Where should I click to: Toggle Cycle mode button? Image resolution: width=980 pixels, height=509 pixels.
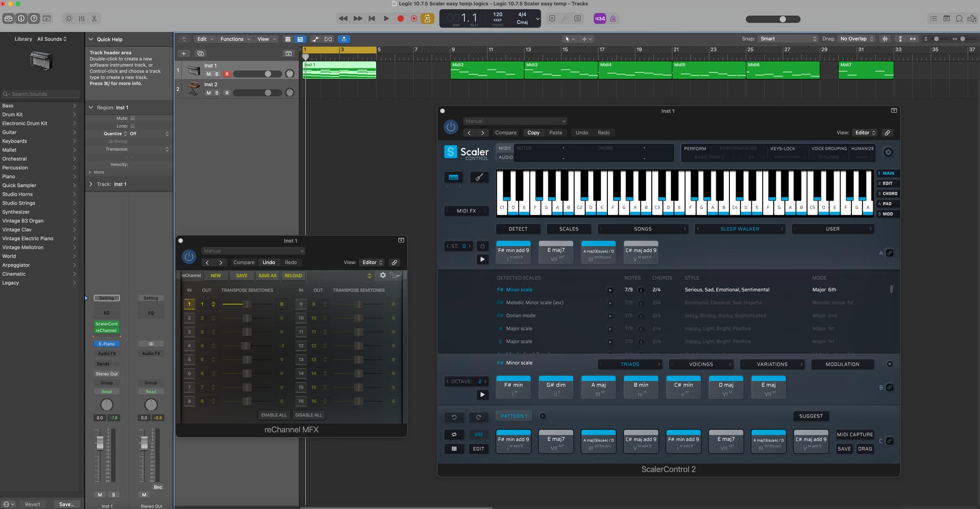coord(428,18)
